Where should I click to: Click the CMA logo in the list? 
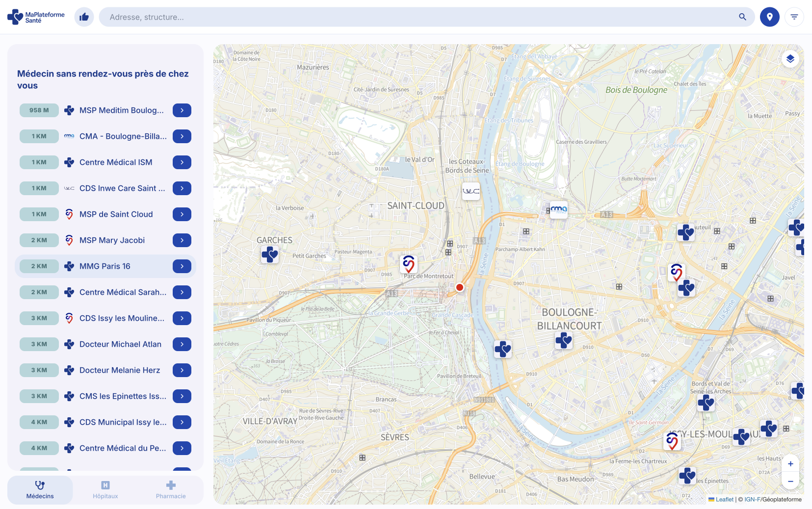click(x=69, y=136)
